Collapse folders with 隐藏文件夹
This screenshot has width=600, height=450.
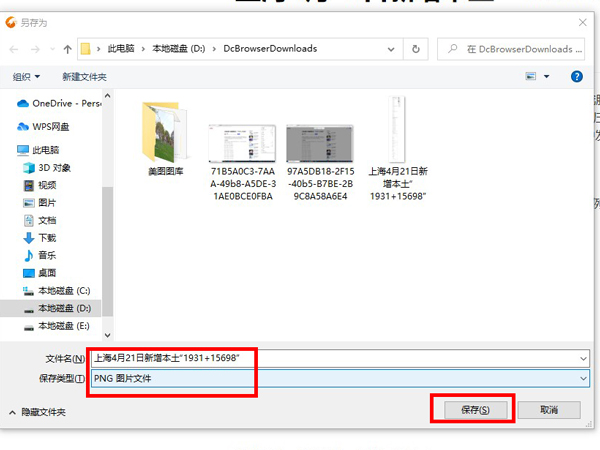(37, 412)
